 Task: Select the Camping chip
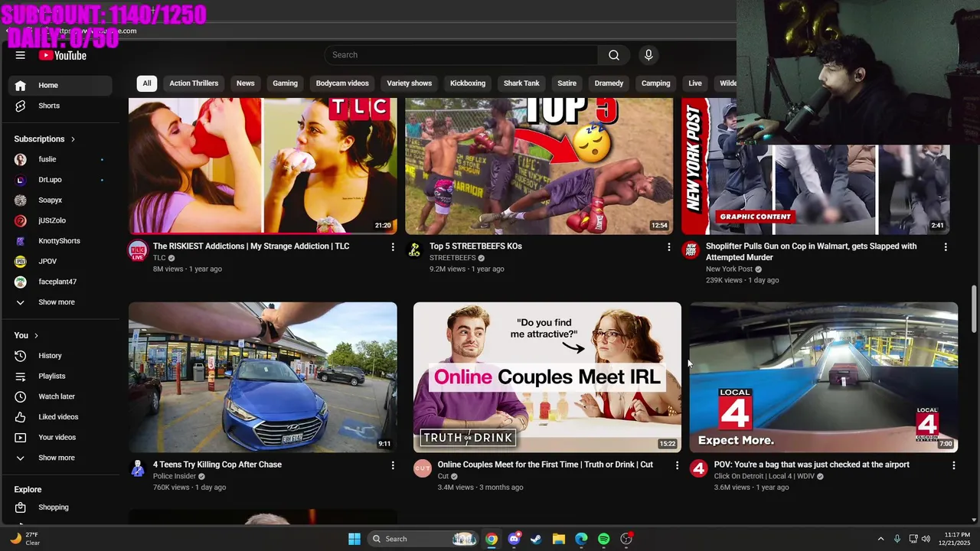pos(655,83)
